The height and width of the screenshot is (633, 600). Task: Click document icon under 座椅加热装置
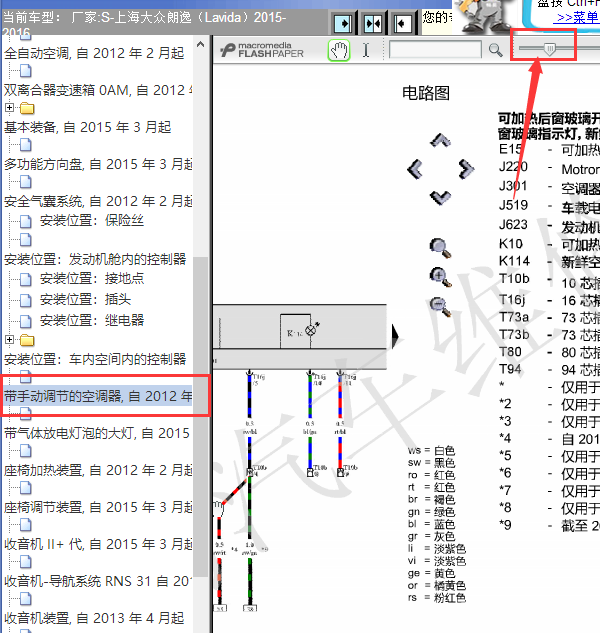[25, 488]
